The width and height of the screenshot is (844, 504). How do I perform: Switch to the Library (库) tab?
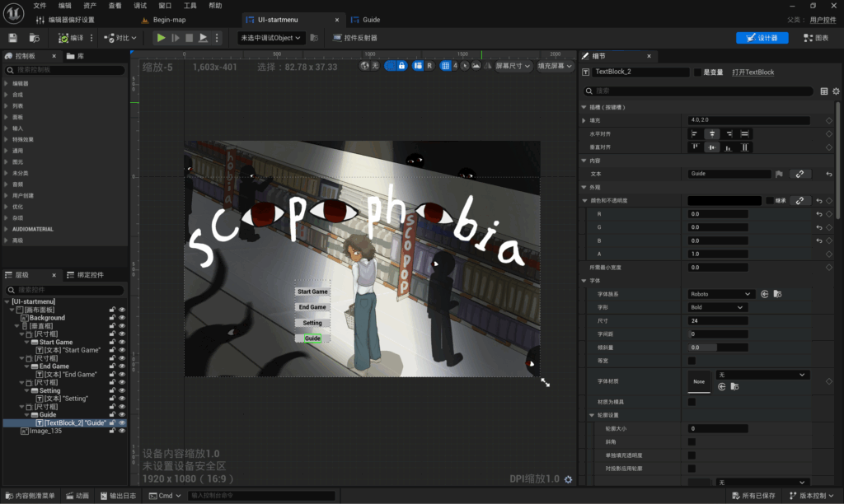tap(75, 56)
